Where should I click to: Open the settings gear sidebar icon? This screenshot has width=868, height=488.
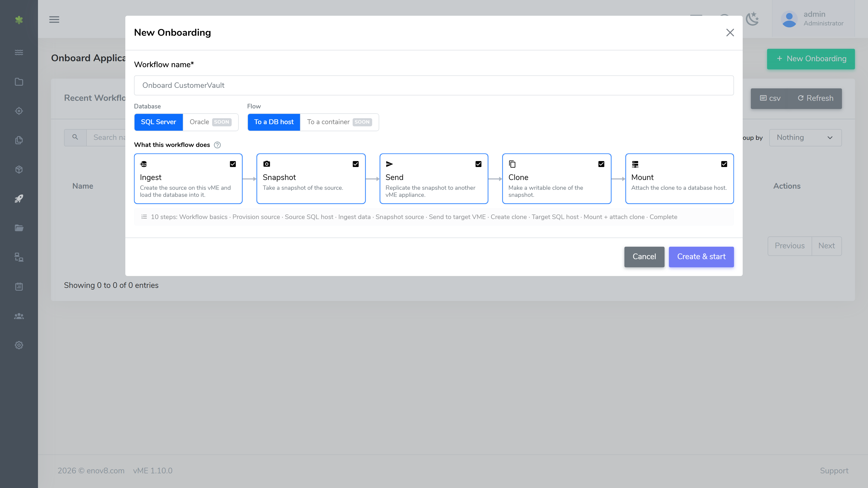point(19,345)
